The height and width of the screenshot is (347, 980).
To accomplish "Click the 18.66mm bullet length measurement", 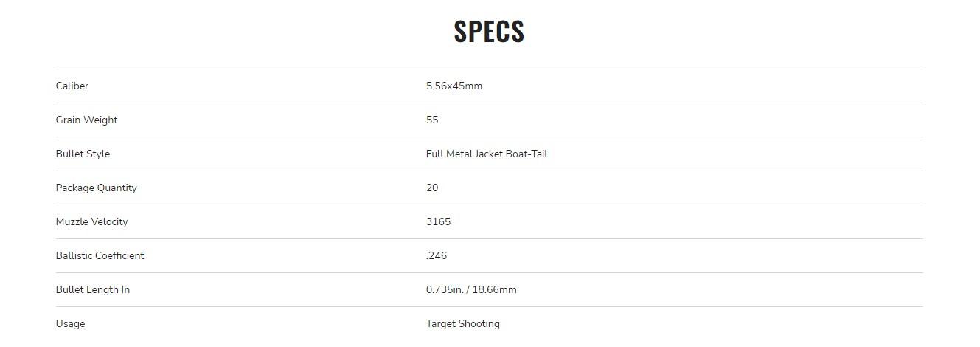I will [x=494, y=289].
